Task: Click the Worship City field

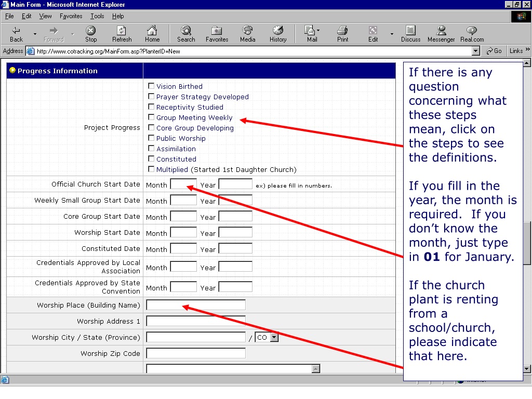Action: 196,337
